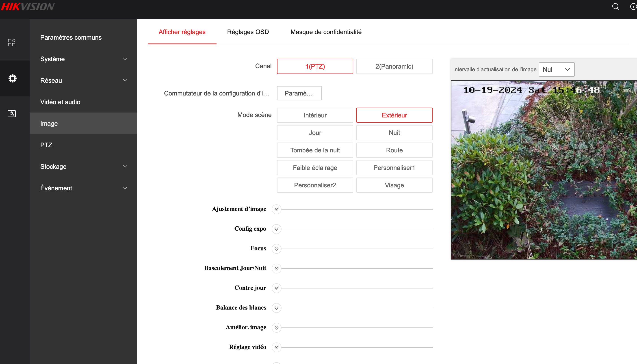
Task: Open the maintenance monitor icon in sidebar
Action: coord(12,114)
